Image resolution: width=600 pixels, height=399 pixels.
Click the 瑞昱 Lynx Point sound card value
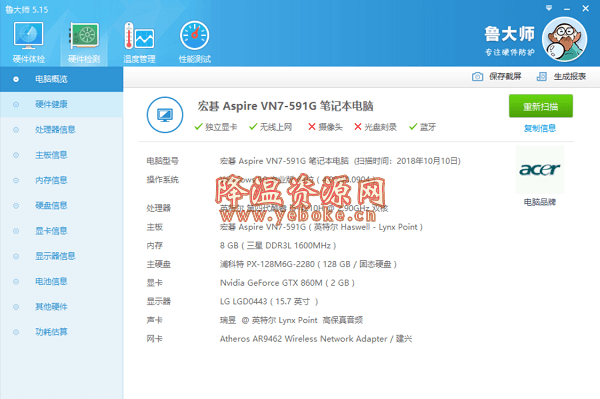[291, 320]
